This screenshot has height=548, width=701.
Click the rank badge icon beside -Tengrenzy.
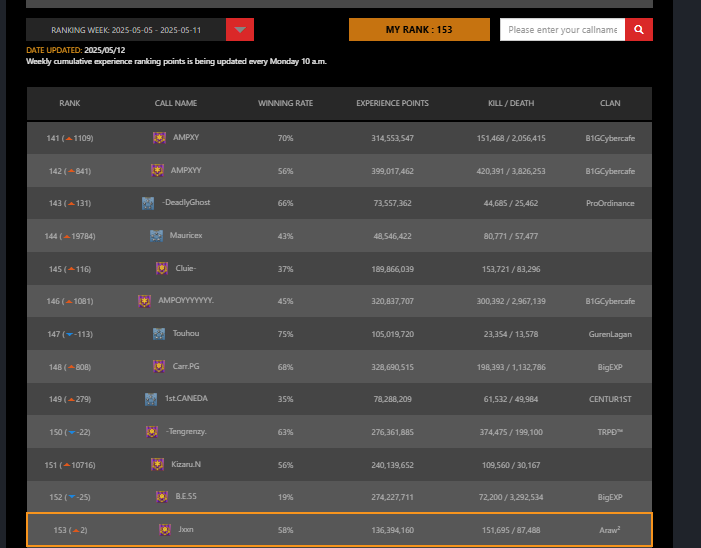pyautogui.click(x=152, y=432)
